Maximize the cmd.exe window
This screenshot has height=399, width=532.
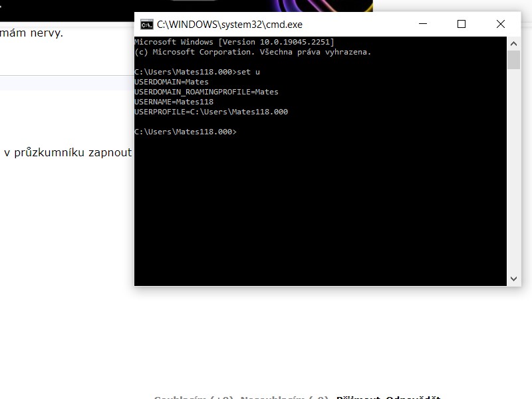click(x=462, y=24)
